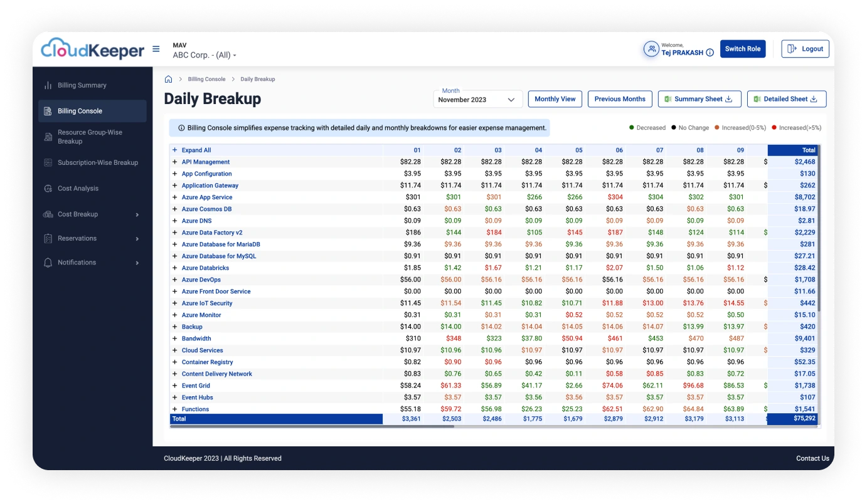867x504 pixels.
Task: Click the Container Registry service name
Action: point(207,362)
